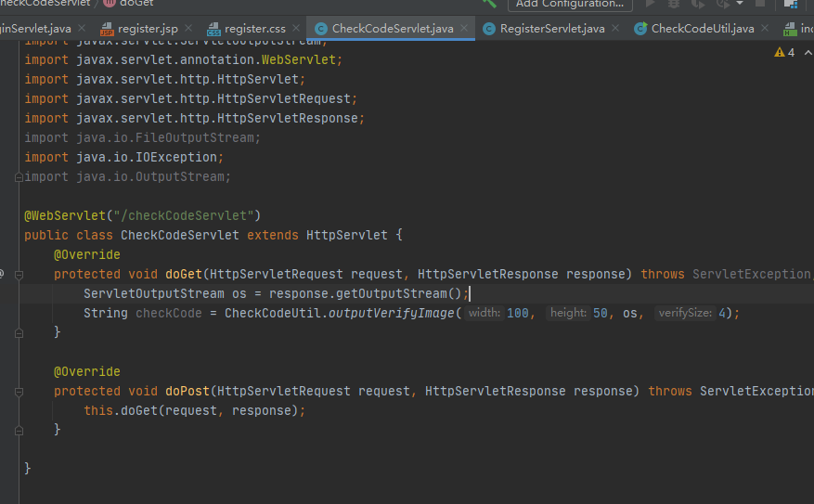Click the verifySize: parameter hint

click(x=685, y=313)
